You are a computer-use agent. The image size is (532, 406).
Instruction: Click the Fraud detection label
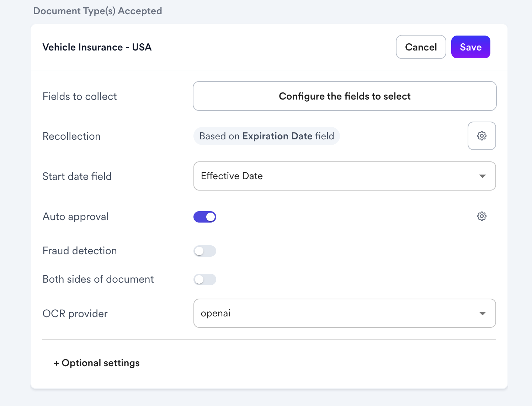(x=80, y=251)
